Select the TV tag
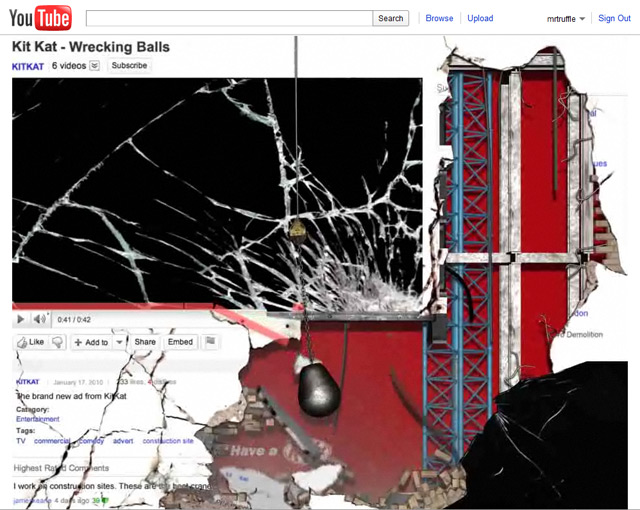Viewport: 640px width, 510px height. point(21,441)
